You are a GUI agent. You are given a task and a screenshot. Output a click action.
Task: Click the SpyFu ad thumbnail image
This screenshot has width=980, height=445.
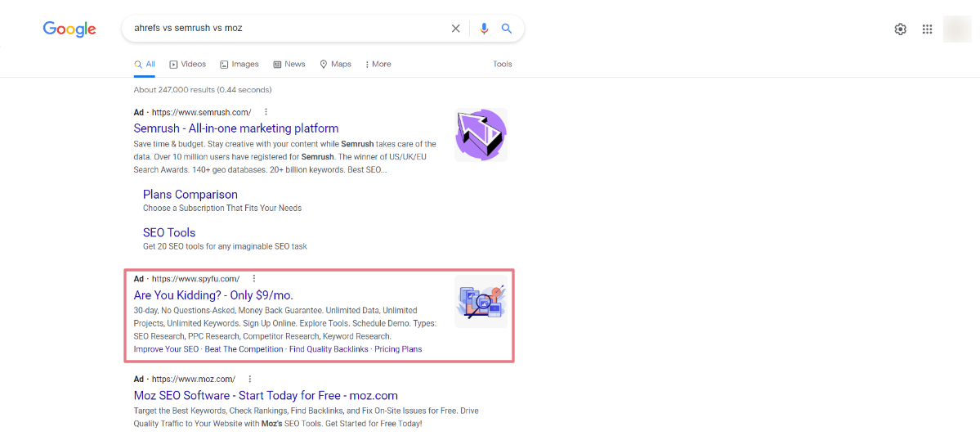pos(481,302)
